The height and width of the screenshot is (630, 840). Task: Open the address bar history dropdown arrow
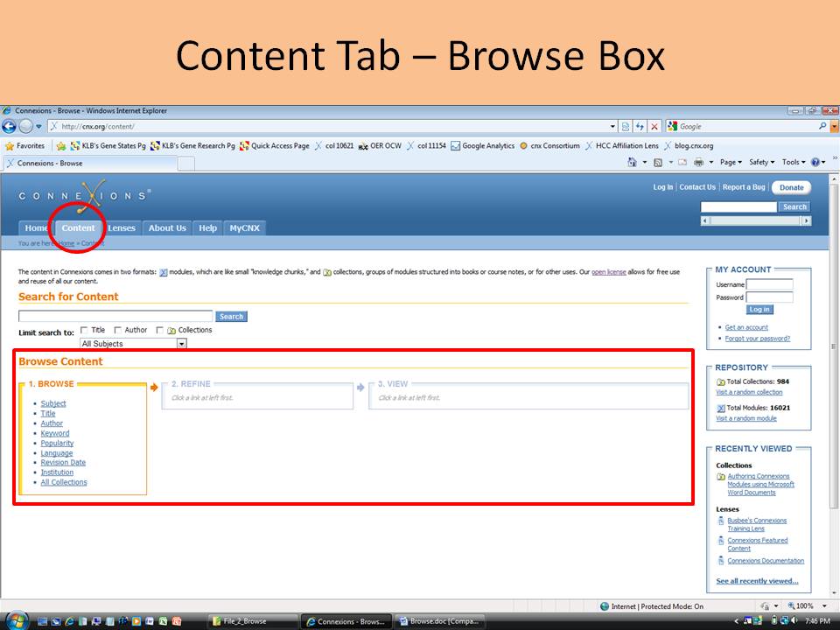(612, 126)
